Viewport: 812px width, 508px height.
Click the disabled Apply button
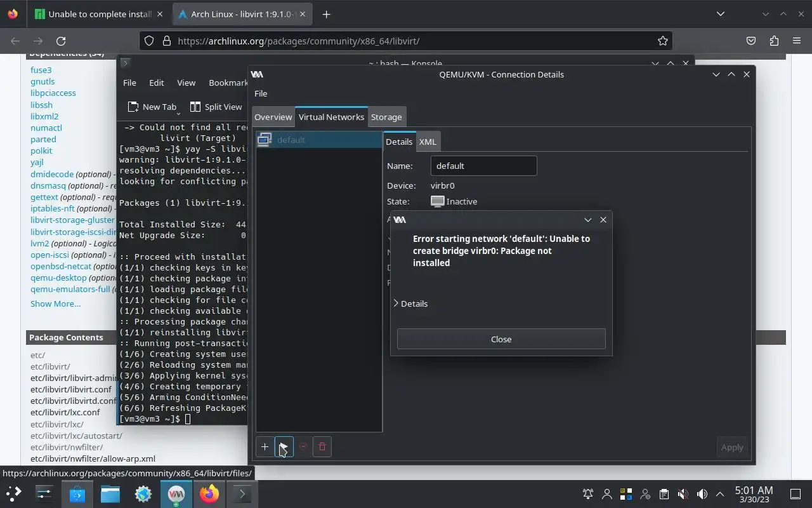click(x=732, y=447)
